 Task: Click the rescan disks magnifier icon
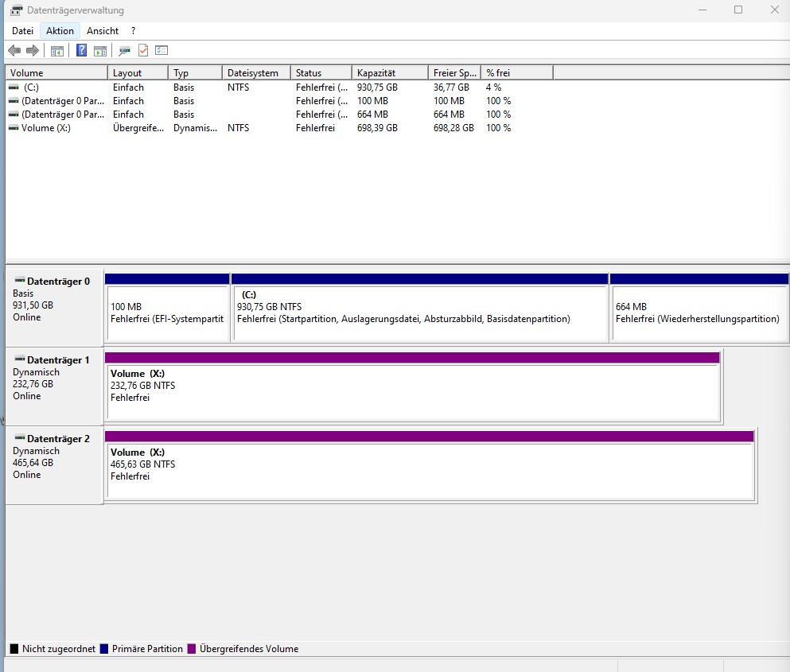point(124,50)
